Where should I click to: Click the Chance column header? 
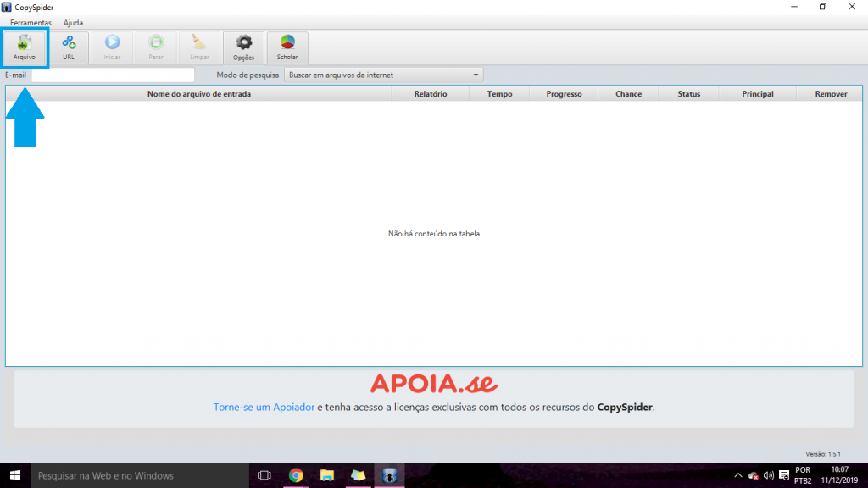[x=628, y=94]
